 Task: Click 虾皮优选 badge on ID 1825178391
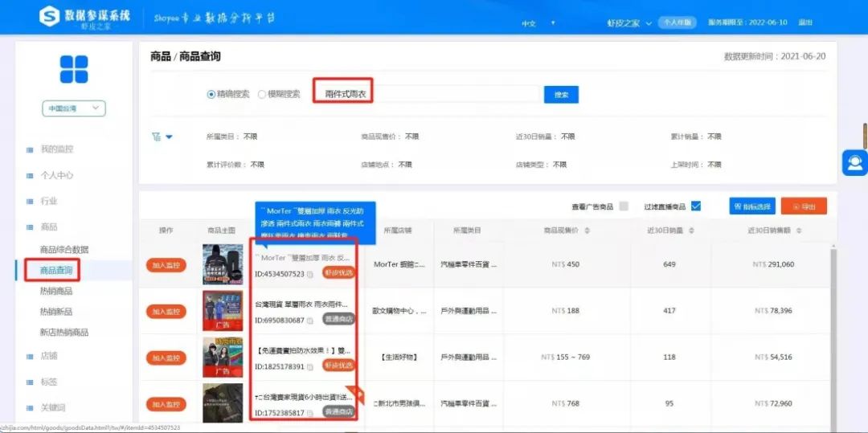click(x=339, y=366)
